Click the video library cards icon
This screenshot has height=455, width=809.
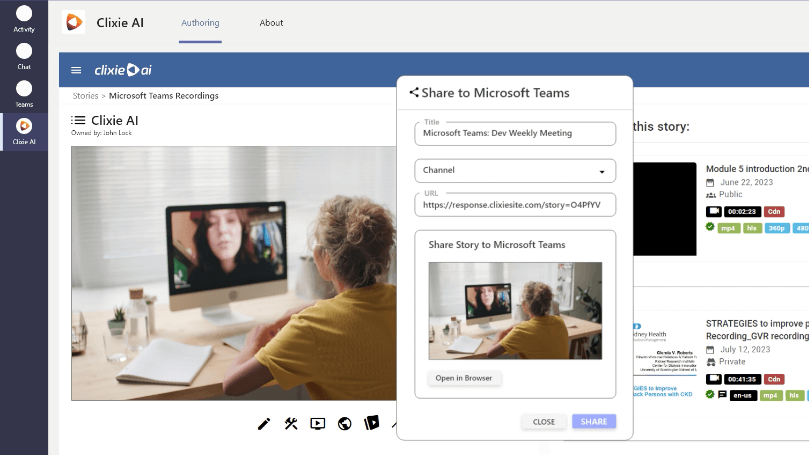pos(371,423)
